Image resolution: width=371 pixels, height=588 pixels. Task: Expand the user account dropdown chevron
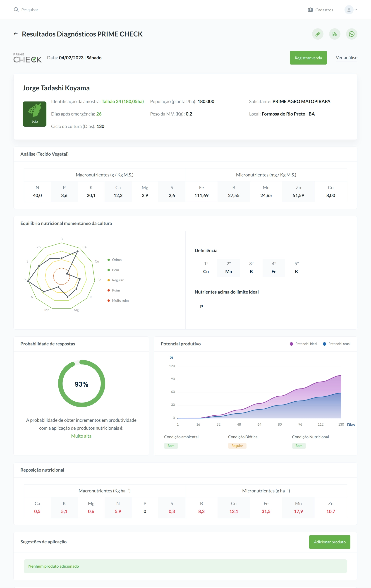click(x=356, y=10)
